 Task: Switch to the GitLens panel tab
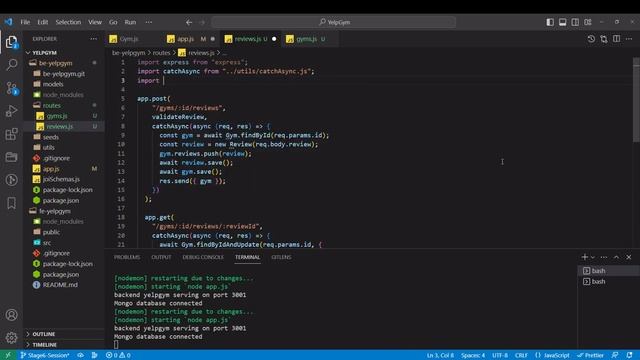coord(281,257)
